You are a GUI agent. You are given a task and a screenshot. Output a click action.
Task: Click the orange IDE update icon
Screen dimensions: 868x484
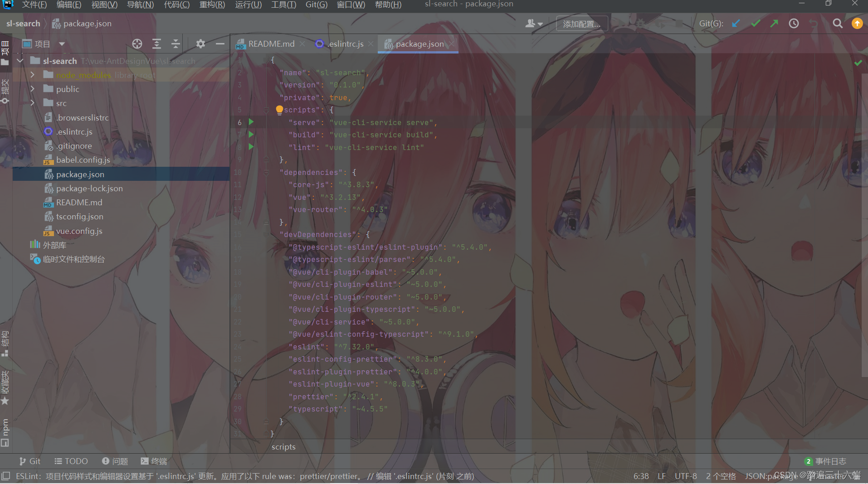(857, 24)
